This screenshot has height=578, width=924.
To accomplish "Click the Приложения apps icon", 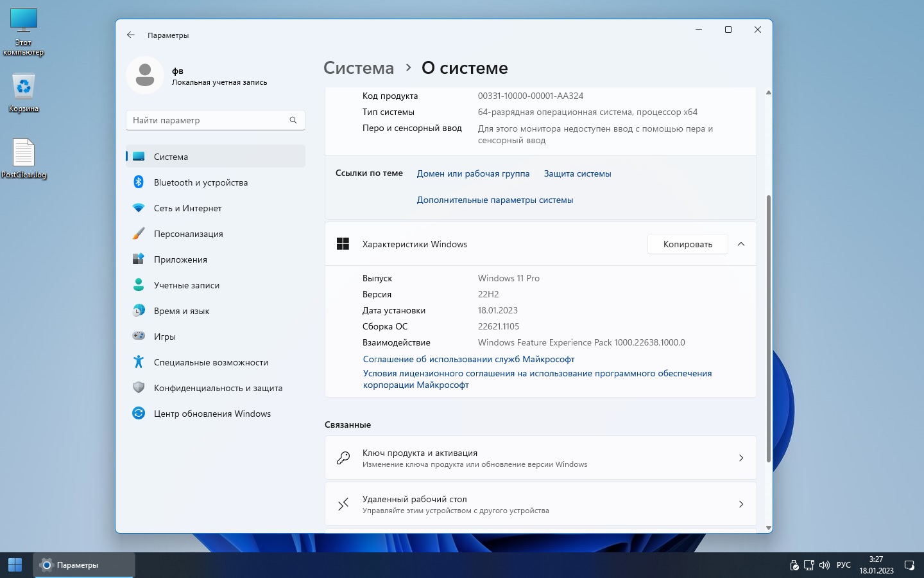I will (139, 259).
